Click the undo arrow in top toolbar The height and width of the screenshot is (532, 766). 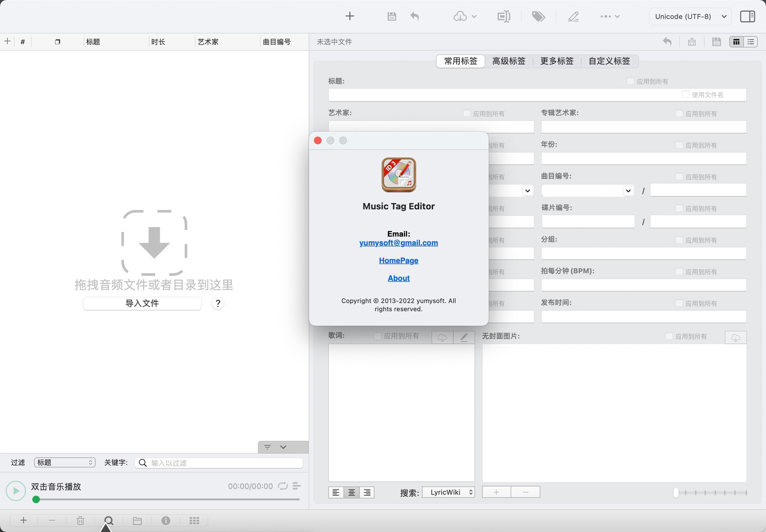tap(415, 16)
